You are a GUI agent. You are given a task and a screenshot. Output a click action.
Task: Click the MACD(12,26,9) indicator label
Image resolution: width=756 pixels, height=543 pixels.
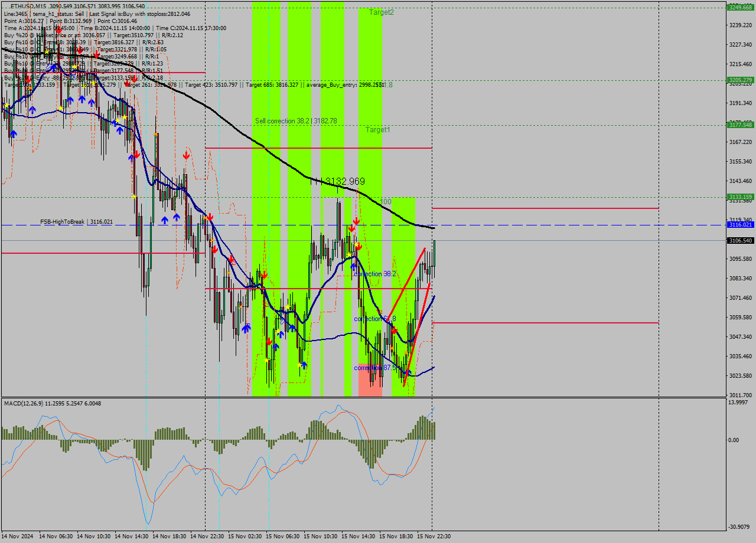[x=52, y=403]
